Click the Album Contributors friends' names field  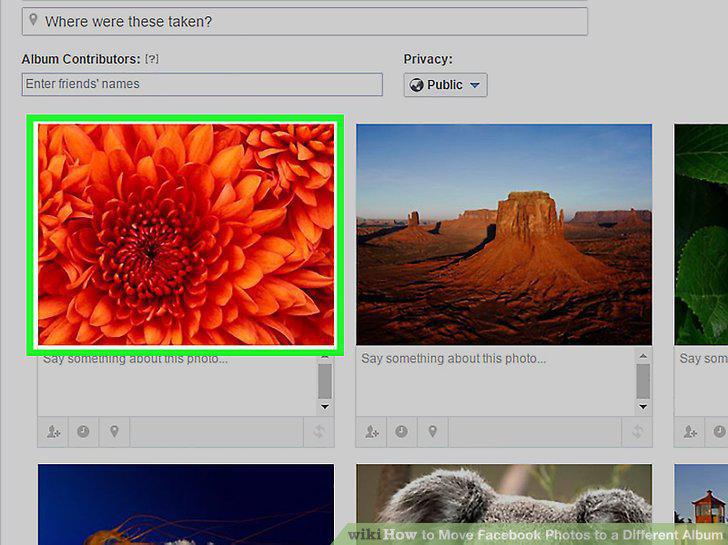(x=202, y=84)
